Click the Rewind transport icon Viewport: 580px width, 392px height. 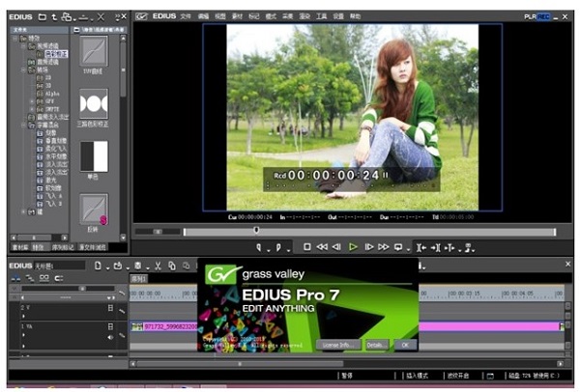coord(322,247)
